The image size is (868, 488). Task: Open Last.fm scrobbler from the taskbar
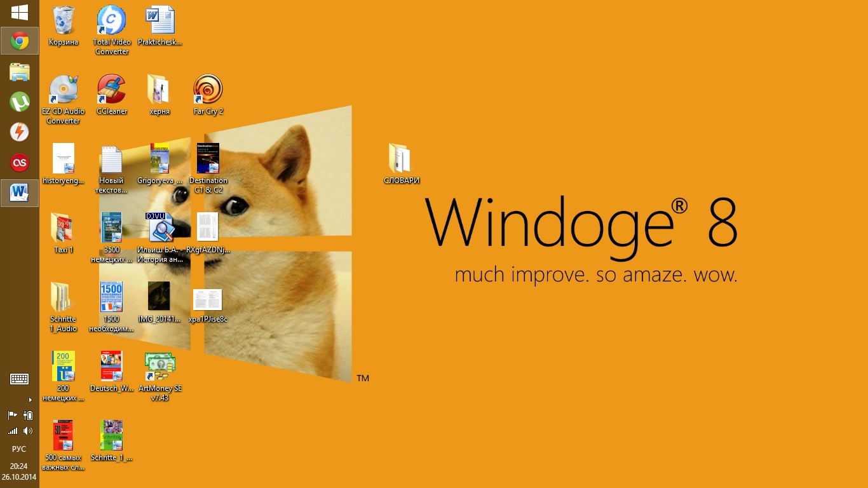(x=20, y=163)
